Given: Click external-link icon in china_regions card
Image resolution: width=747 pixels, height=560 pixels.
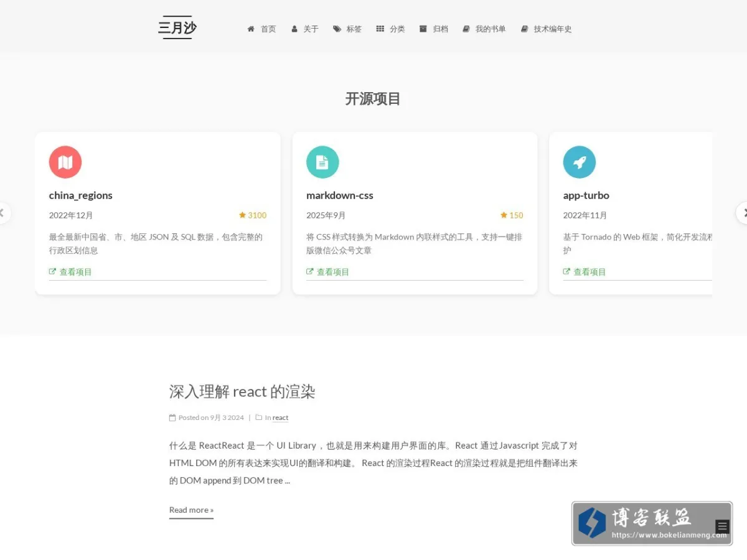Looking at the screenshot, I should [53, 272].
